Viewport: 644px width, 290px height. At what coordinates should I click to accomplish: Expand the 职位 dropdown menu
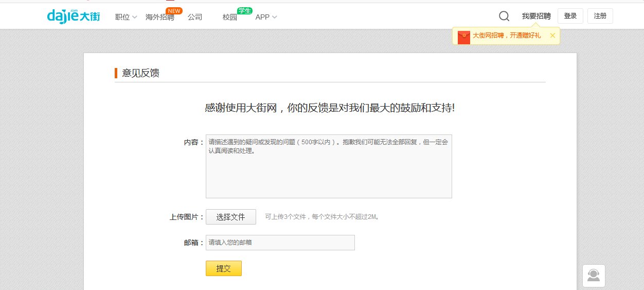pos(126,17)
